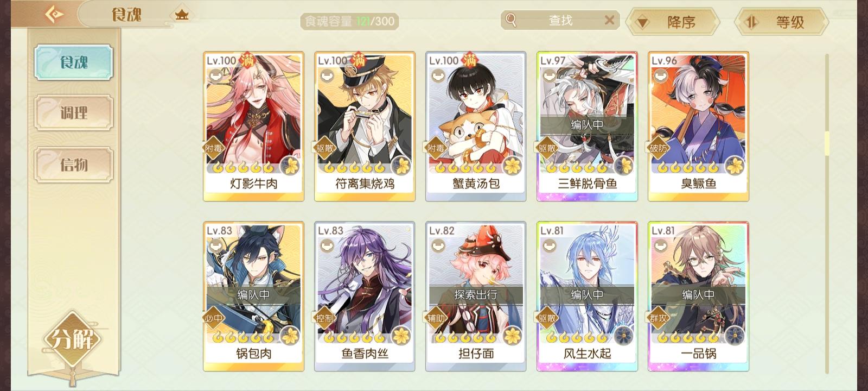Open the 等级 sort dropdown

[x=781, y=22]
